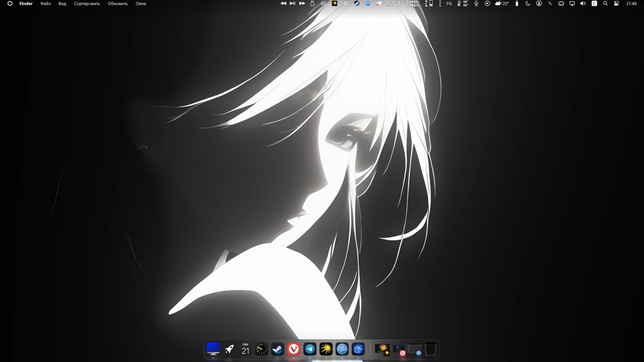Screen dimensions: 644x362
Task: Open the Clock app in the Dock
Action: click(x=261, y=349)
